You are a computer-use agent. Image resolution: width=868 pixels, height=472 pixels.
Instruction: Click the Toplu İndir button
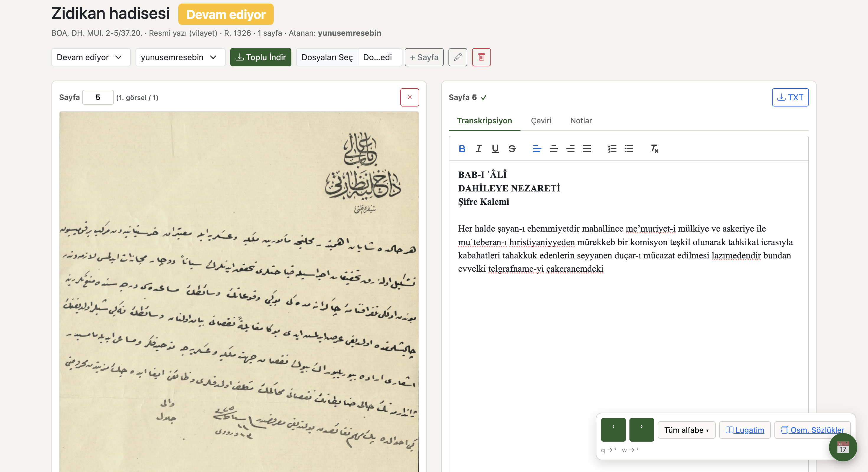tap(260, 57)
